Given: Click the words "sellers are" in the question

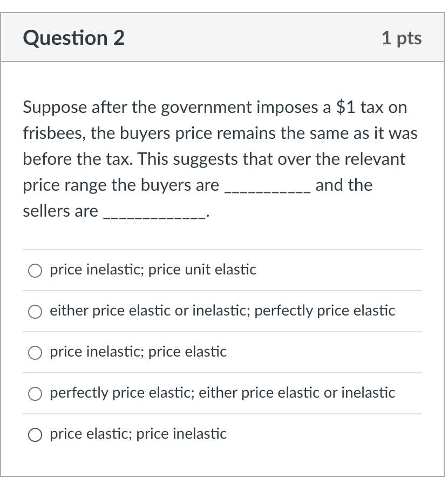Looking at the screenshot, I should point(60,211).
